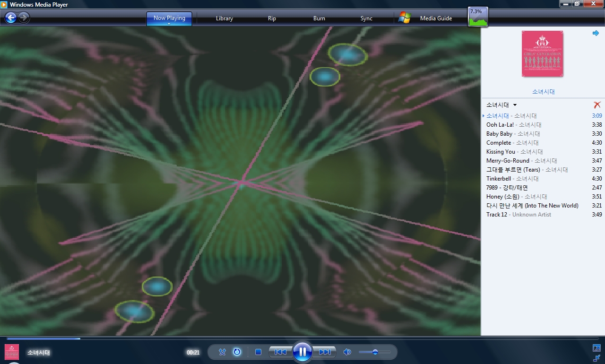Screen dimensions: 605x364
Task: Select the song Ooh La-La!
Action: (x=543, y=125)
